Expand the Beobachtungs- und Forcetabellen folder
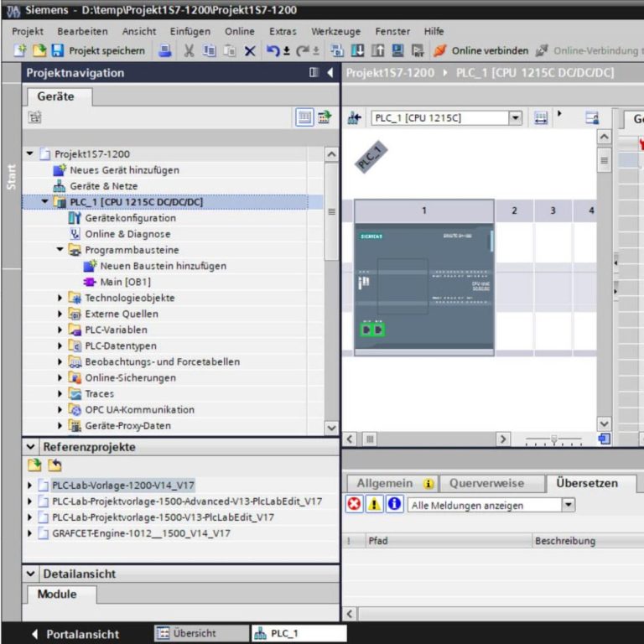 [x=60, y=362]
